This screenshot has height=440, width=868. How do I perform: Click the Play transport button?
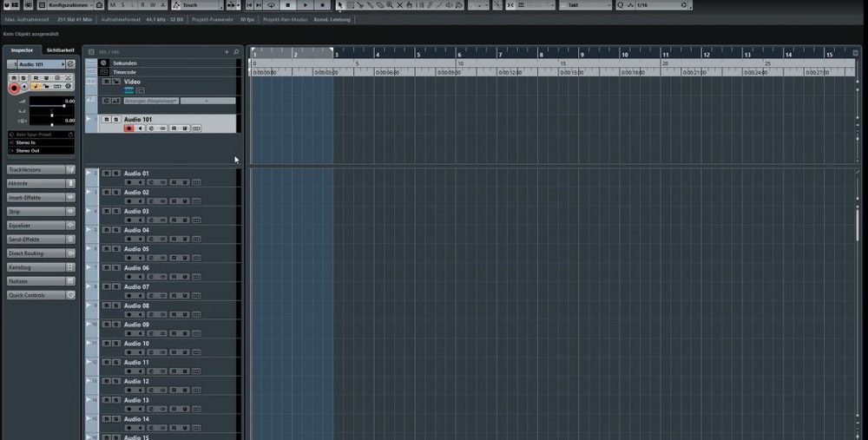305,5
